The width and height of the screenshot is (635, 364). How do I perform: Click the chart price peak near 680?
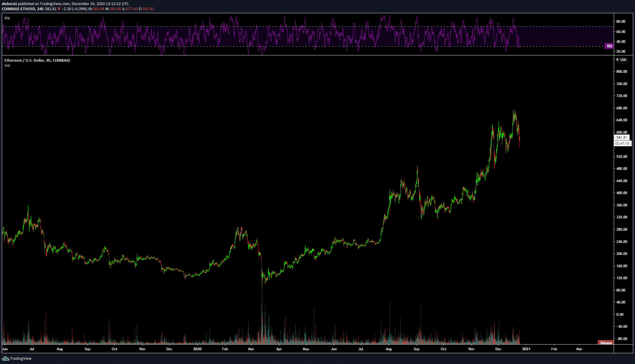pos(514,110)
